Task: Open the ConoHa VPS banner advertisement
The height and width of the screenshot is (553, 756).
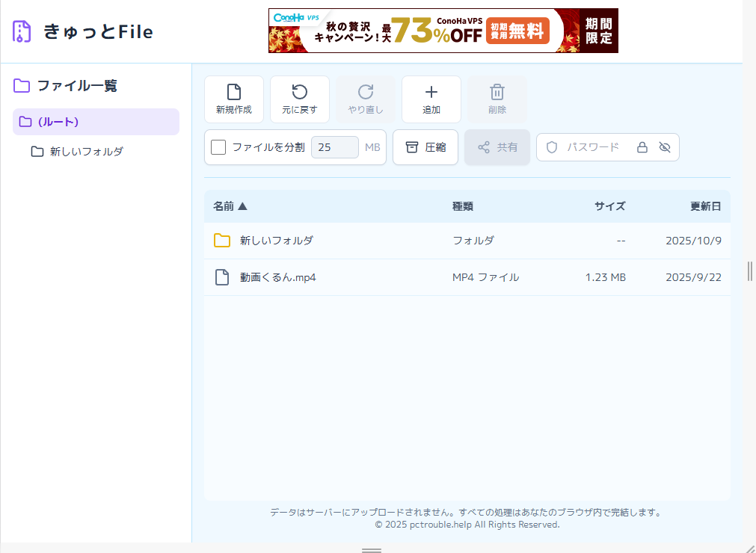Action: coord(443,31)
